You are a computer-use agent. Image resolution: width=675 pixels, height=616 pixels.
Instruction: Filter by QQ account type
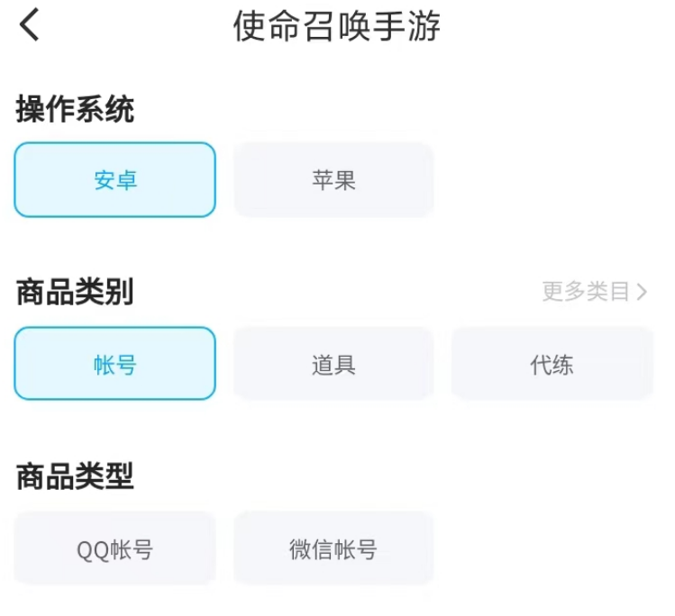pyautogui.click(x=114, y=549)
